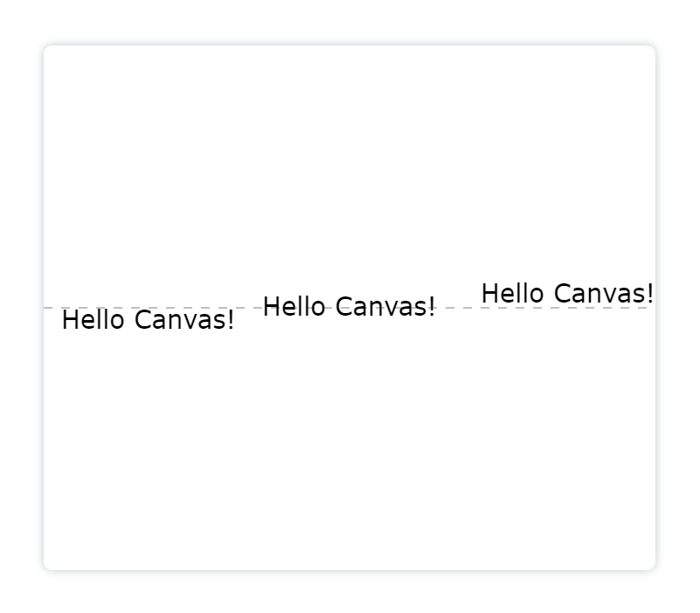Click the word "Canvas!" in the struck-through middle text
Image resolution: width=700 pixels, height=613 pixels.
click(385, 306)
